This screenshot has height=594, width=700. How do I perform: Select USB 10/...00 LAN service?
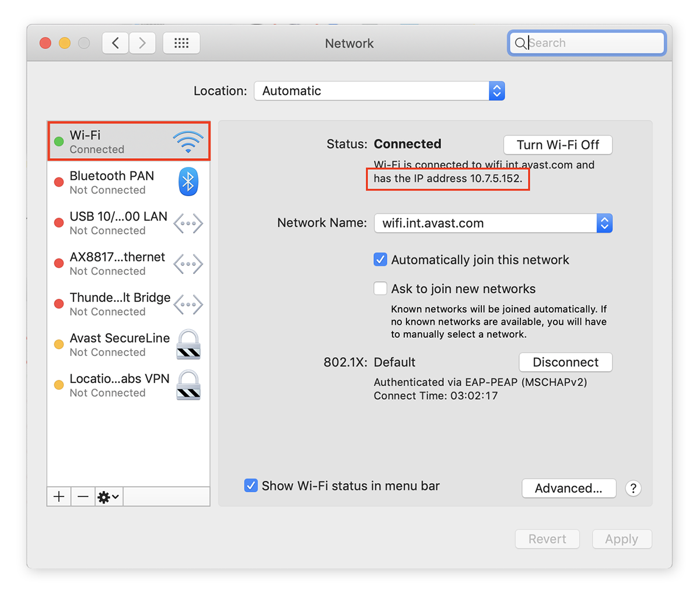pos(128,223)
